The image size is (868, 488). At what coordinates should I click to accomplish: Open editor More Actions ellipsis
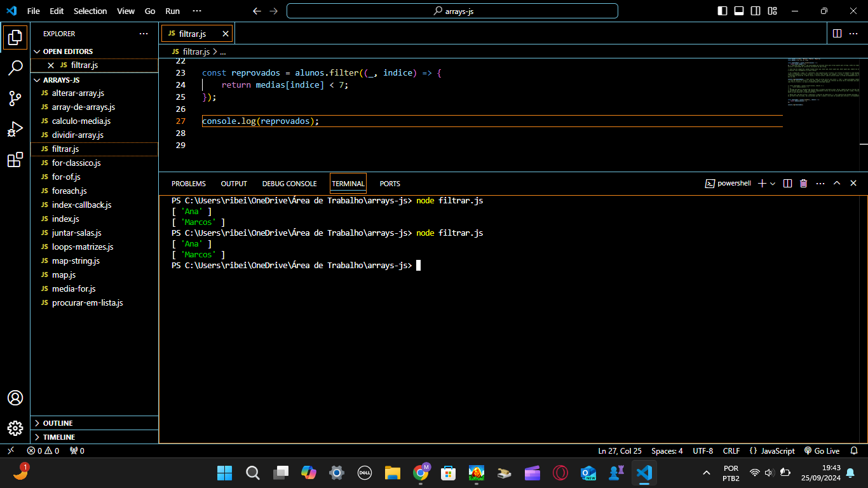coord(853,33)
